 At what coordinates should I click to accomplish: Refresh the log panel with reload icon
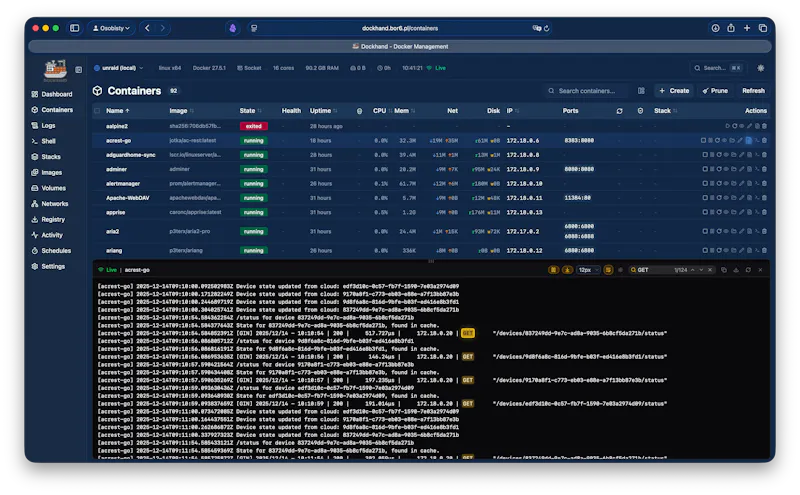(x=748, y=270)
